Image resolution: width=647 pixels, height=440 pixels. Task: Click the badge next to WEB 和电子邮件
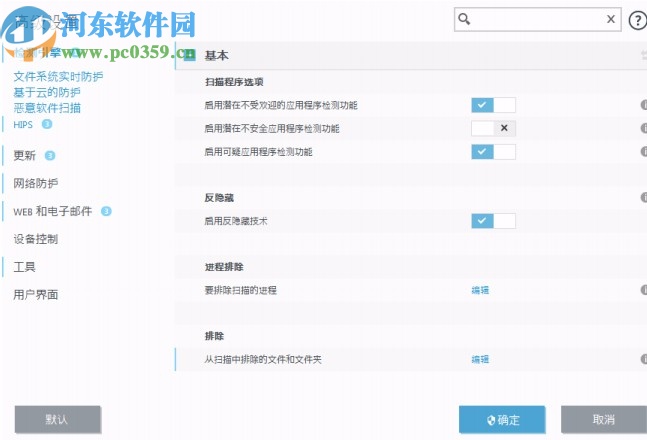pyautogui.click(x=106, y=211)
